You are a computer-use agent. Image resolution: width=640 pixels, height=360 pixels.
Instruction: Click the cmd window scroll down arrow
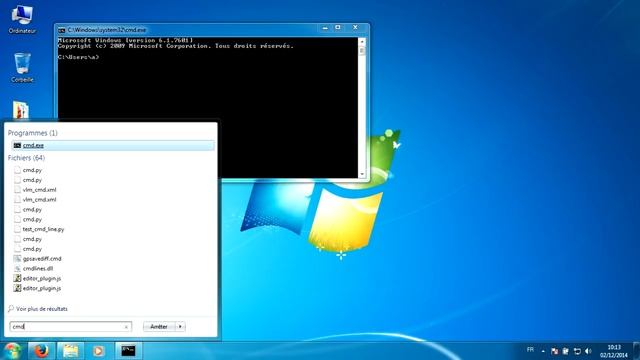[362, 174]
